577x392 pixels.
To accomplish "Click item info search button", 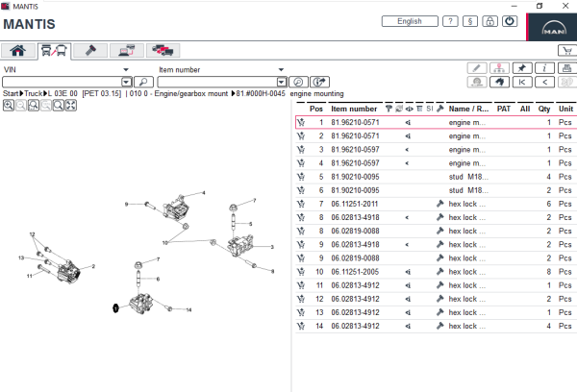I will (x=319, y=82).
